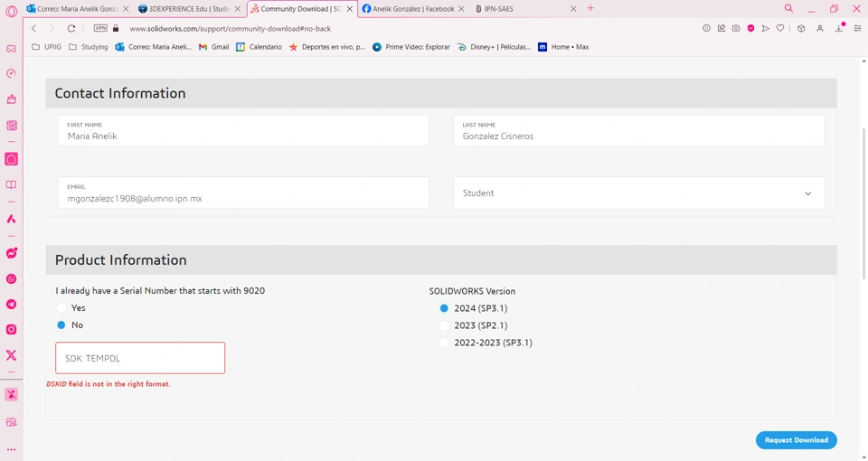Open the Home • Max bookmark
This screenshot has height=461, width=868.
(x=563, y=47)
